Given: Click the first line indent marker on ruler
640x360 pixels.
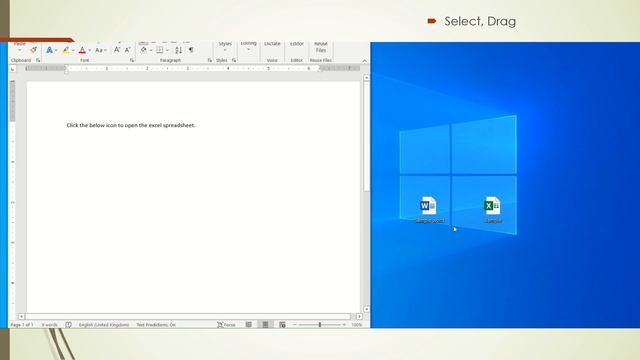Looking at the screenshot, I should pyautogui.click(x=67, y=67).
